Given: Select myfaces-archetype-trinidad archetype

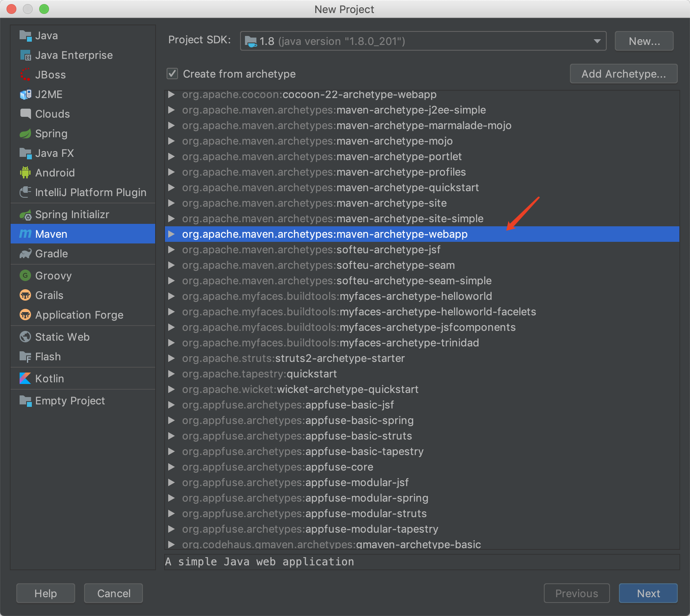Looking at the screenshot, I should pos(422,343).
